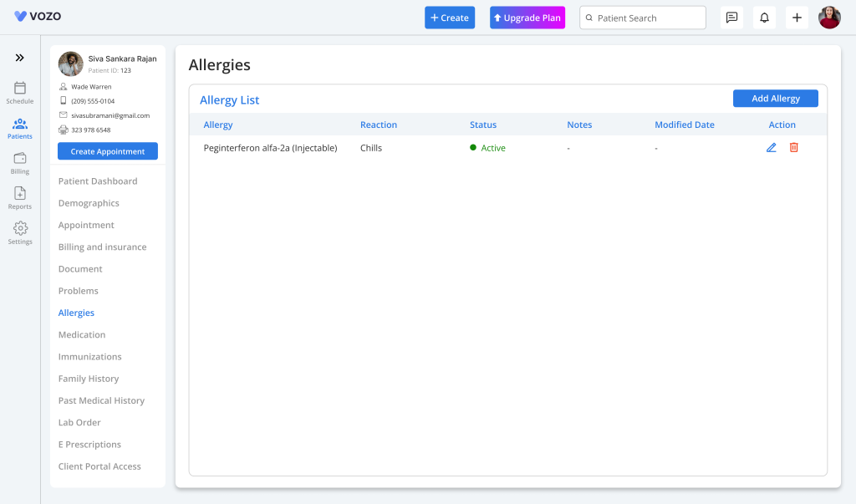This screenshot has width=856, height=504.
Task: Click the Allergy column header
Action: click(x=218, y=125)
